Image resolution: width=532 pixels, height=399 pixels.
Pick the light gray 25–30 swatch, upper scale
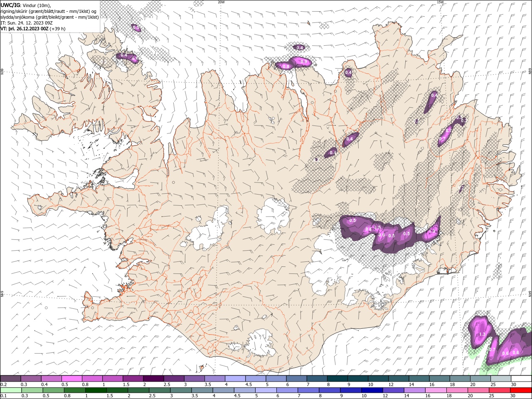[500, 379]
